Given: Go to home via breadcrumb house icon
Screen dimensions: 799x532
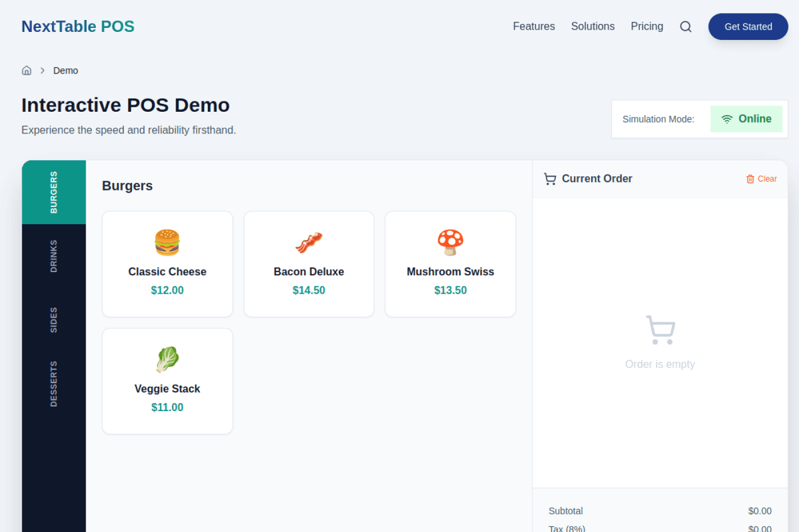Looking at the screenshot, I should coord(26,71).
